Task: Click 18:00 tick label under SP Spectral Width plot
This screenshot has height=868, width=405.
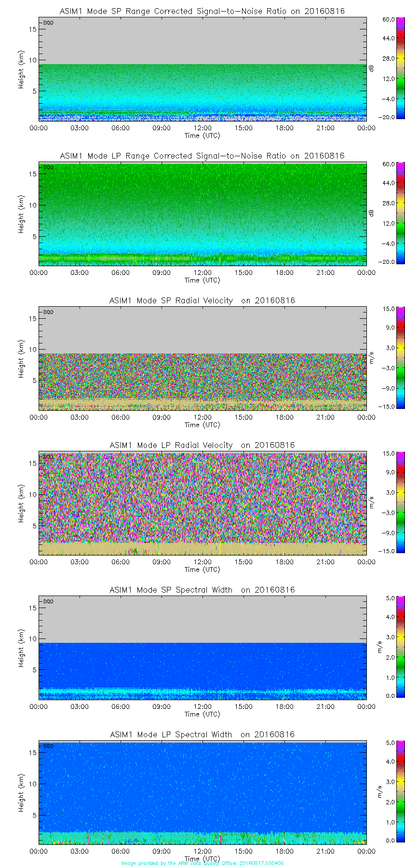Action: click(x=284, y=707)
